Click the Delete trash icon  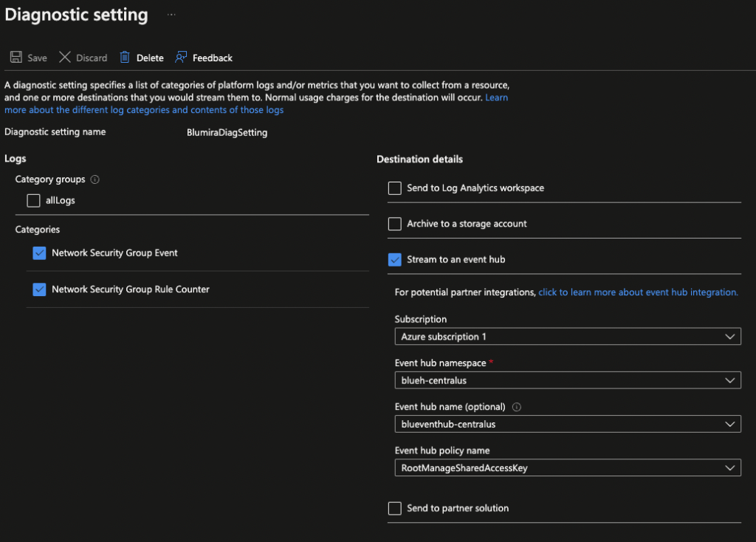tap(126, 57)
